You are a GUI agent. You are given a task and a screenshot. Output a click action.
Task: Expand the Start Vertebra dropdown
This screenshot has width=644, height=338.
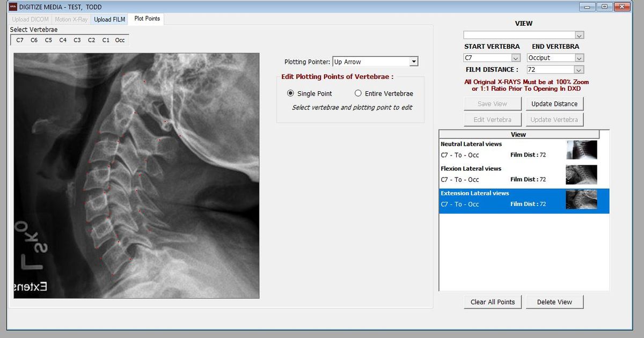[x=515, y=58]
